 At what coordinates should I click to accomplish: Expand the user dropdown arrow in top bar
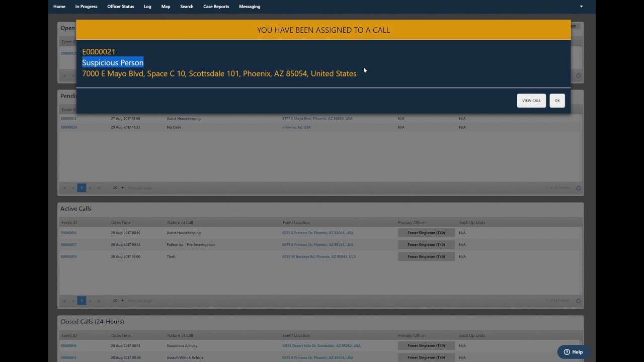coord(581,7)
